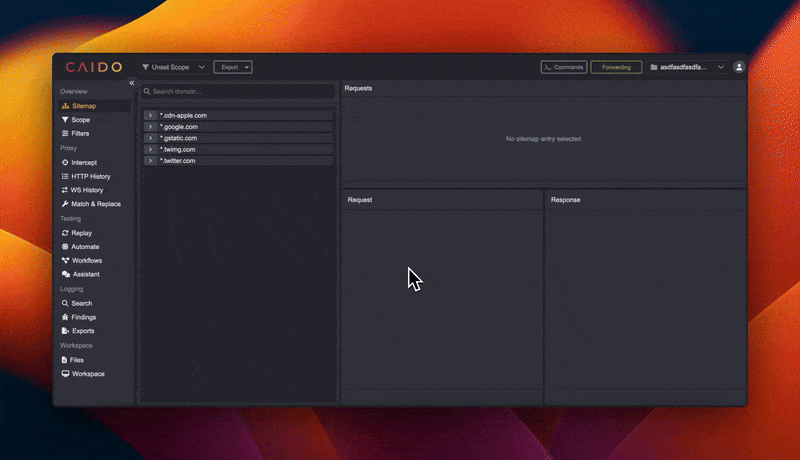
Task: Open the Findings label
Action: pos(84,317)
